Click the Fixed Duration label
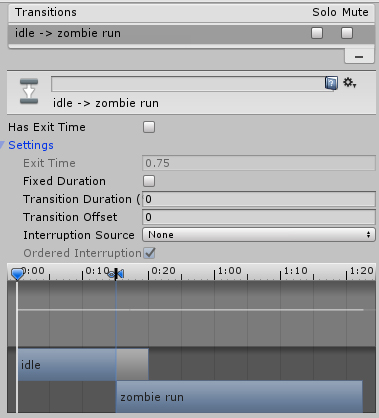 (64, 181)
